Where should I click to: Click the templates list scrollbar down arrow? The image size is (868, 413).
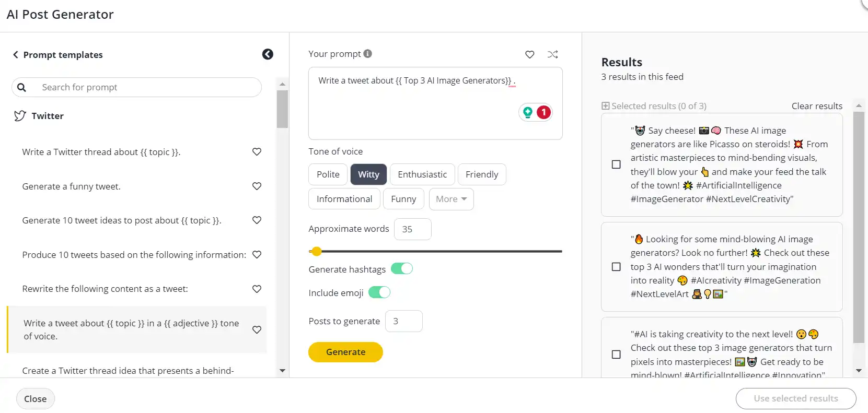click(282, 371)
